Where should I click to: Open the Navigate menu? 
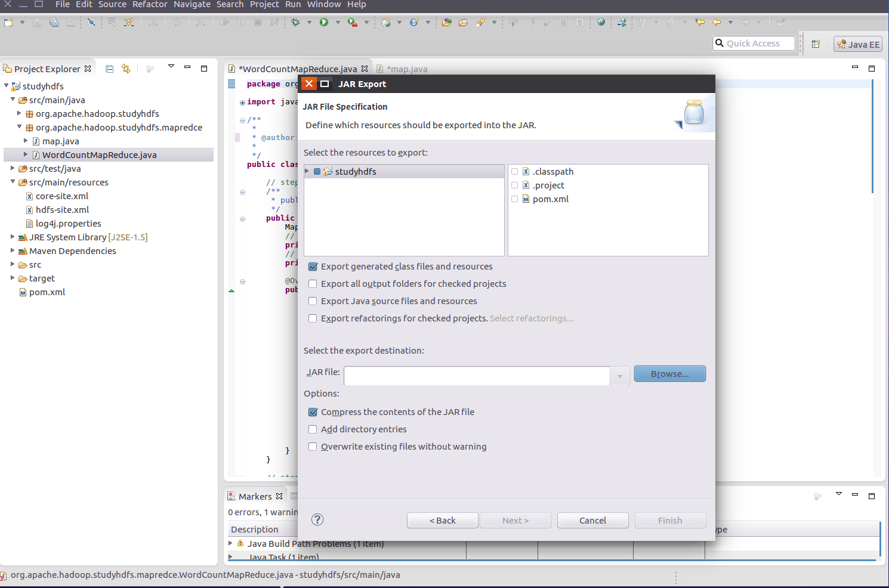click(192, 4)
